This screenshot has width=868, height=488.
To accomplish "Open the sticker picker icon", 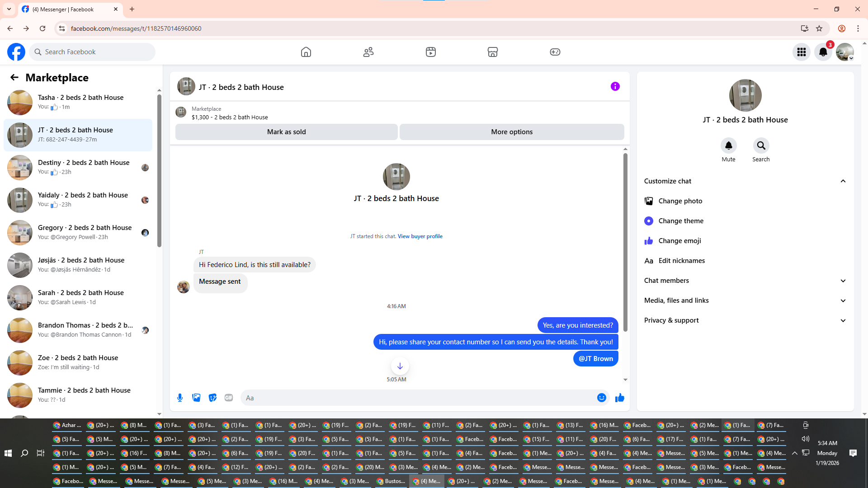I will click(x=212, y=398).
